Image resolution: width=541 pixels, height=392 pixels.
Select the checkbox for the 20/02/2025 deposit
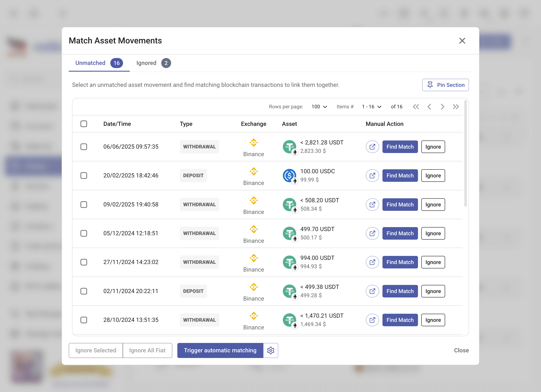(84, 176)
